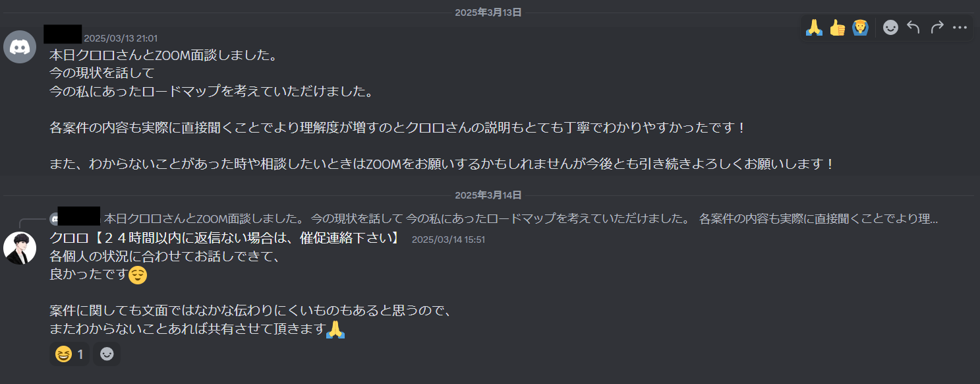Select the 2025/03/14 15:51 timestamp

(448, 240)
